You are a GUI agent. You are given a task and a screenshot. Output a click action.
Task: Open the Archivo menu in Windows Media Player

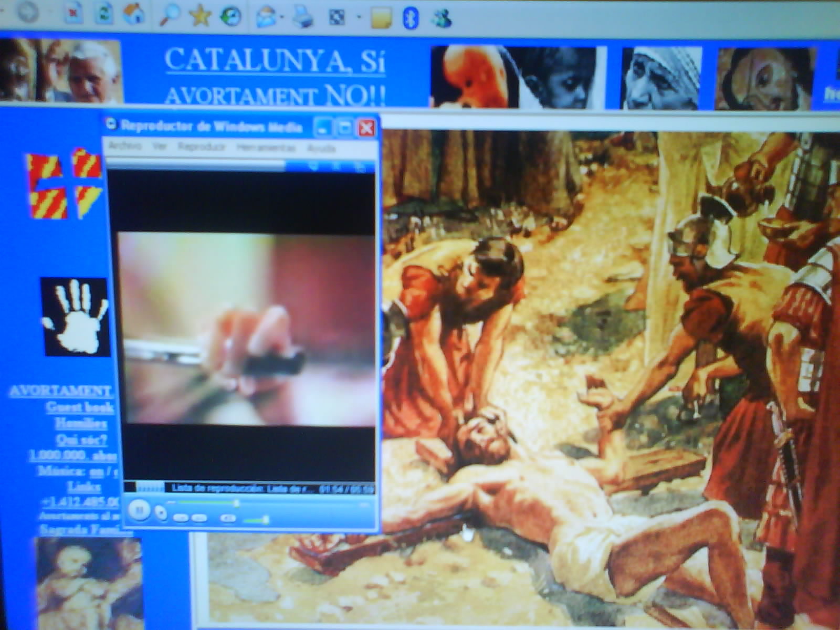(x=125, y=146)
